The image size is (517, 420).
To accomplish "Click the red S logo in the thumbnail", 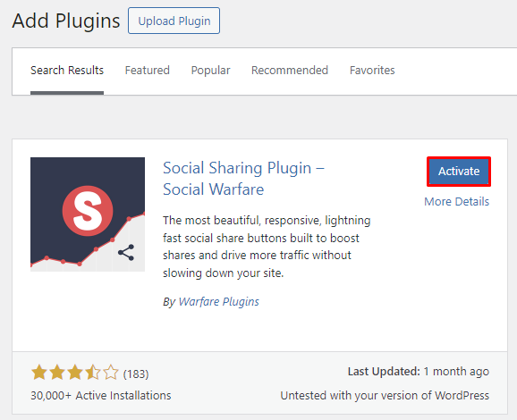I will coord(88,211).
